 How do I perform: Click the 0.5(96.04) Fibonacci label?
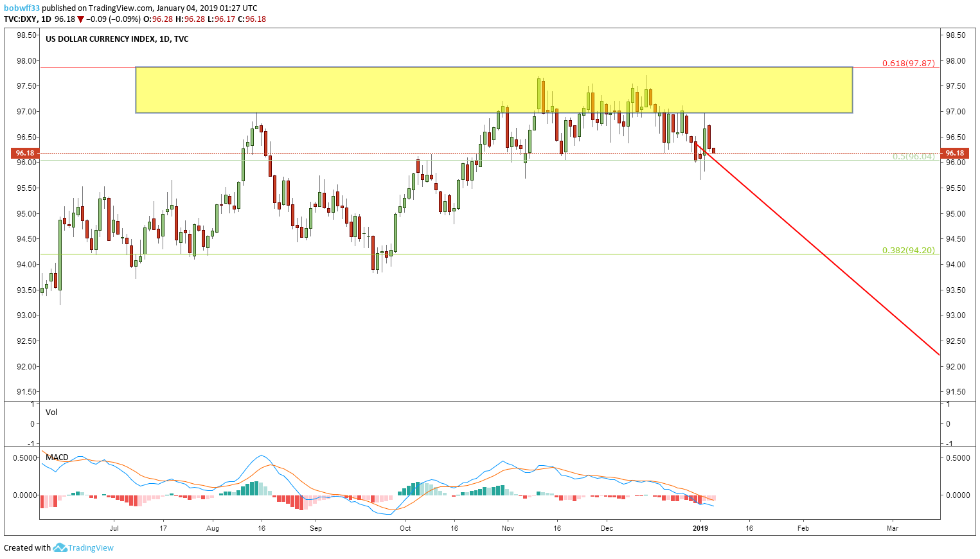tap(914, 157)
